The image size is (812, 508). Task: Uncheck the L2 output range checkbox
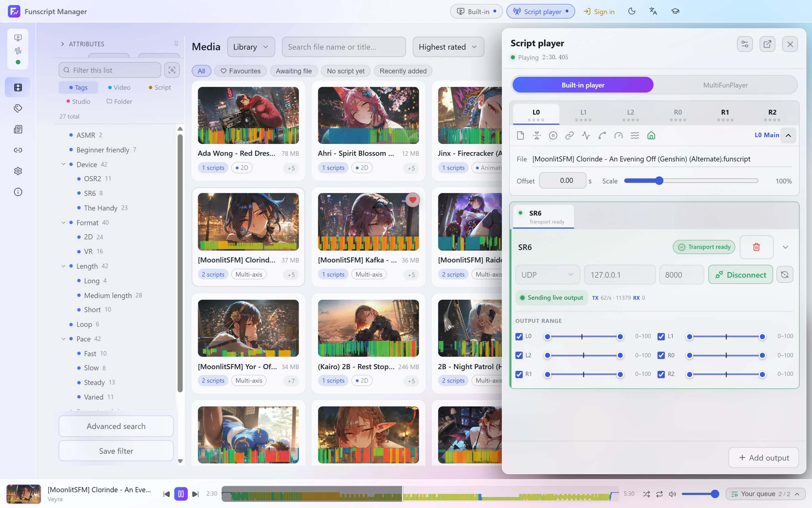(x=519, y=356)
